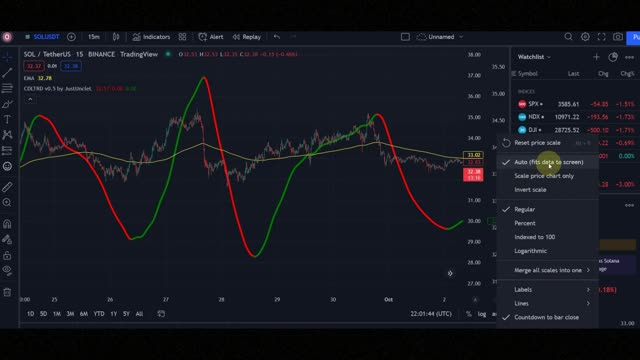Image resolution: width=640 pixels, height=360 pixels.
Task: Start Bar Replay mode
Action: pyautogui.click(x=247, y=37)
